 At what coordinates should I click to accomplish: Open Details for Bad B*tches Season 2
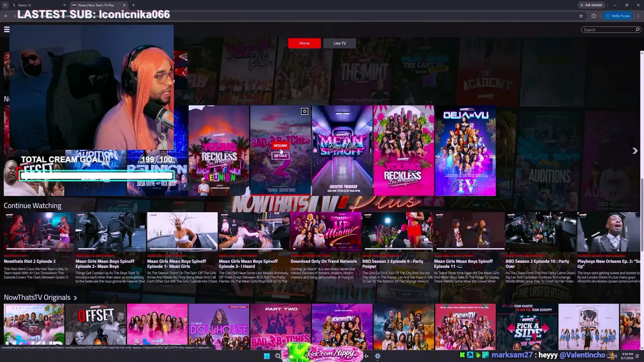click(x=280, y=156)
